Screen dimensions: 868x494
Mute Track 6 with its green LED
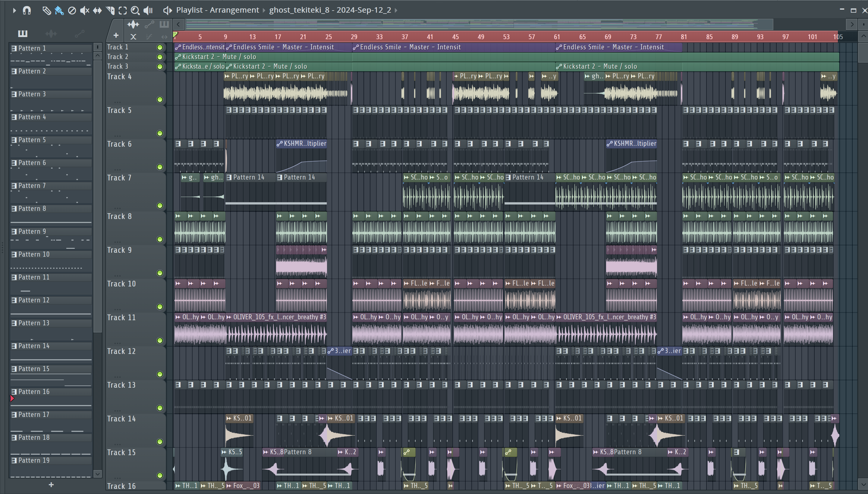tap(159, 167)
